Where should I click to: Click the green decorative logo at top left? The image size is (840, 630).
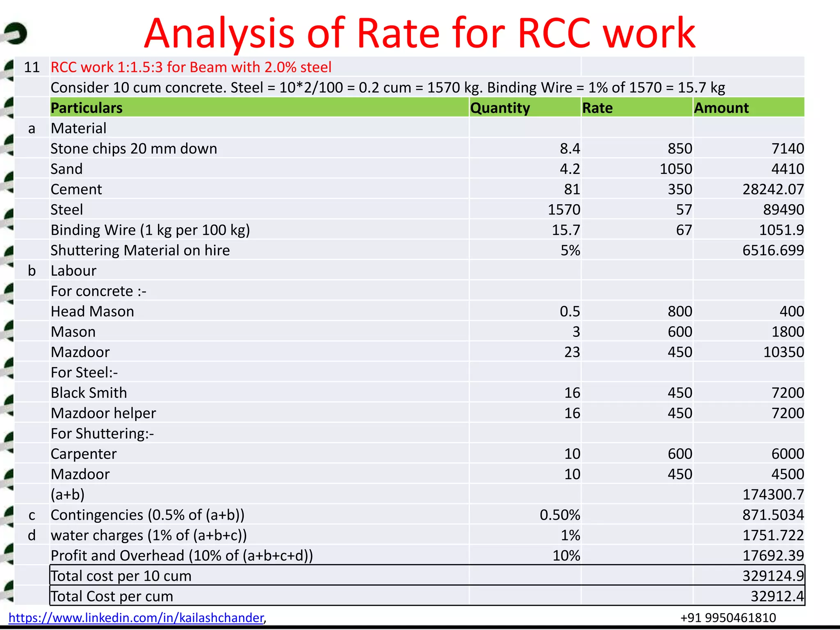[x=16, y=34]
